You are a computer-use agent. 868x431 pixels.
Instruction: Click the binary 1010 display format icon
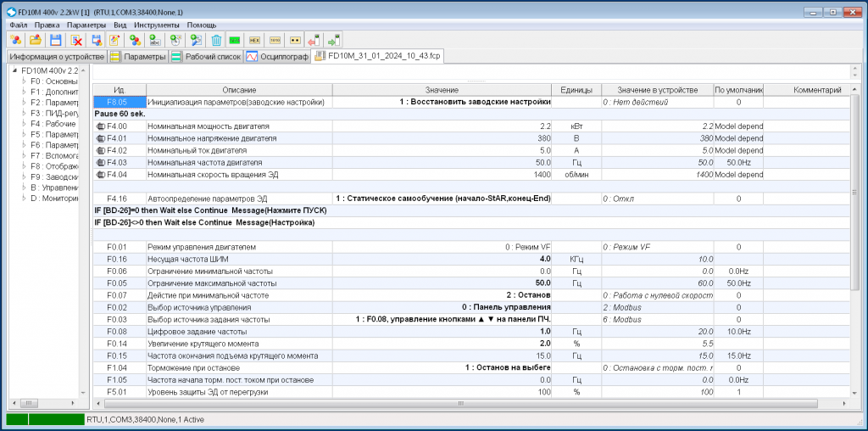tap(275, 40)
